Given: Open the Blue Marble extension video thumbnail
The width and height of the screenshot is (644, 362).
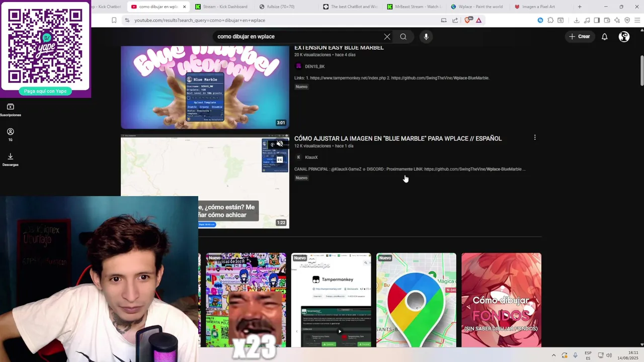Looking at the screenshot, I should 205,87.
